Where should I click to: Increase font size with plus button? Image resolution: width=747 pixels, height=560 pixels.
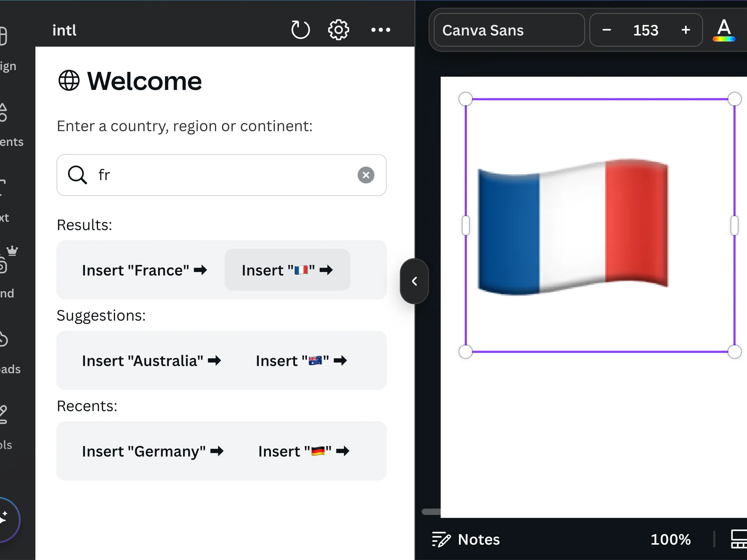click(x=686, y=30)
